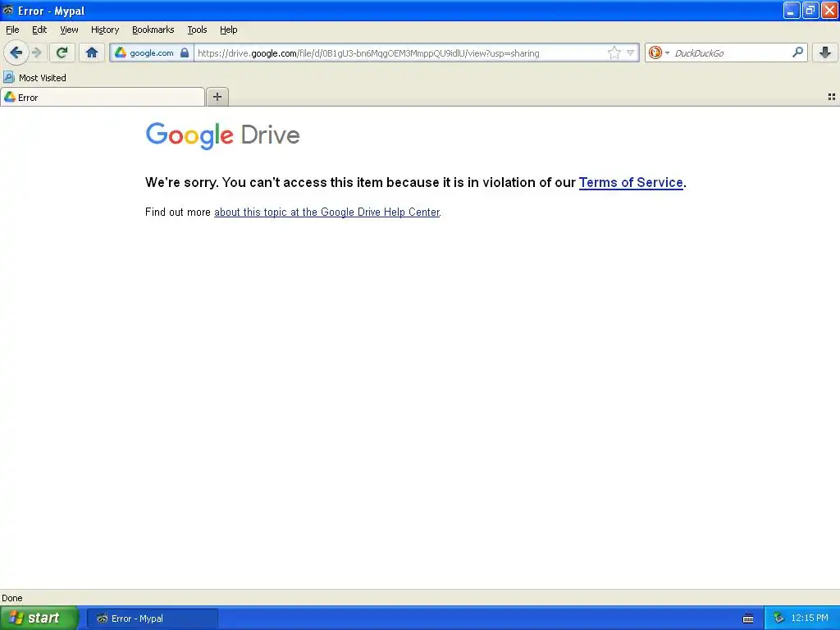The height and width of the screenshot is (630, 840).
Task: Reload the current page
Action: [x=62, y=52]
